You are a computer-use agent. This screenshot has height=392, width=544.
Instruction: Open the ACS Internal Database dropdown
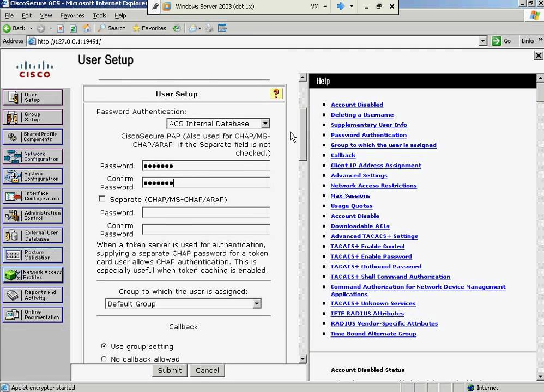coord(265,124)
